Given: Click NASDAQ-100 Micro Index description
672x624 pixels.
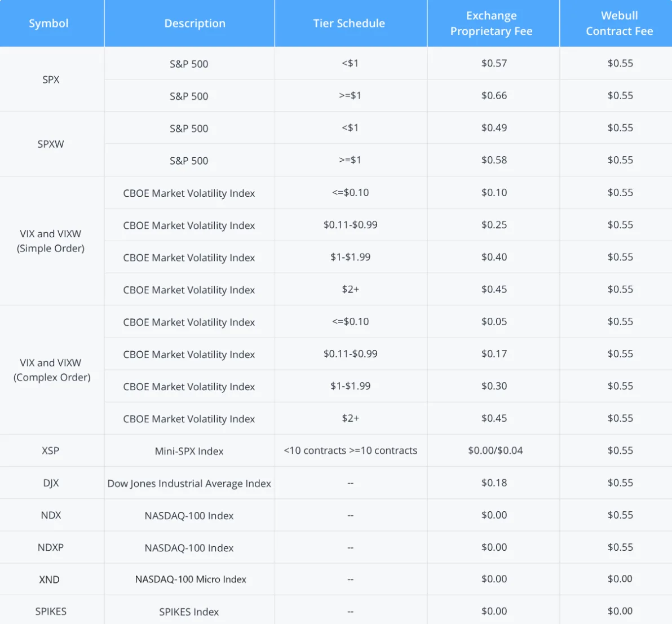Looking at the screenshot, I should [191, 579].
